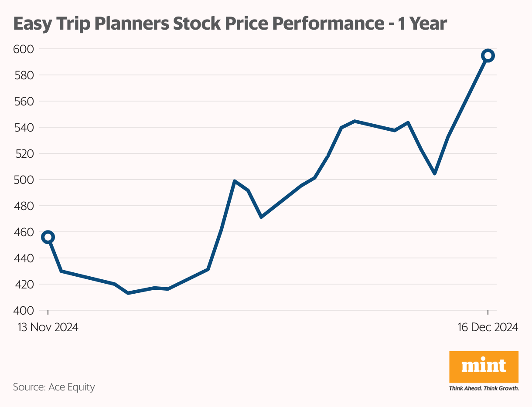The height and width of the screenshot is (407, 532).
Task: Click the line's lowest point near 413
Action: pyautogui.click(x=128, y=293)
